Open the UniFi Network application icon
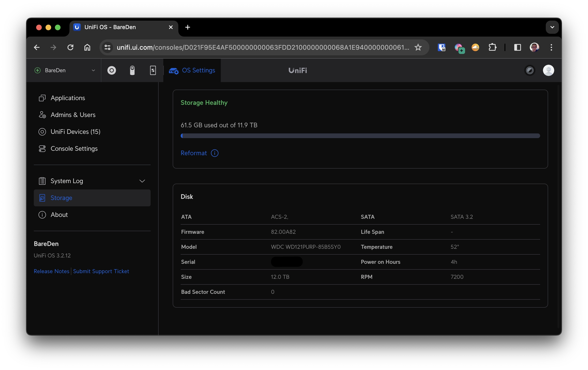The height and width of the screenshot is (370, 588). [x=112, y=70]
